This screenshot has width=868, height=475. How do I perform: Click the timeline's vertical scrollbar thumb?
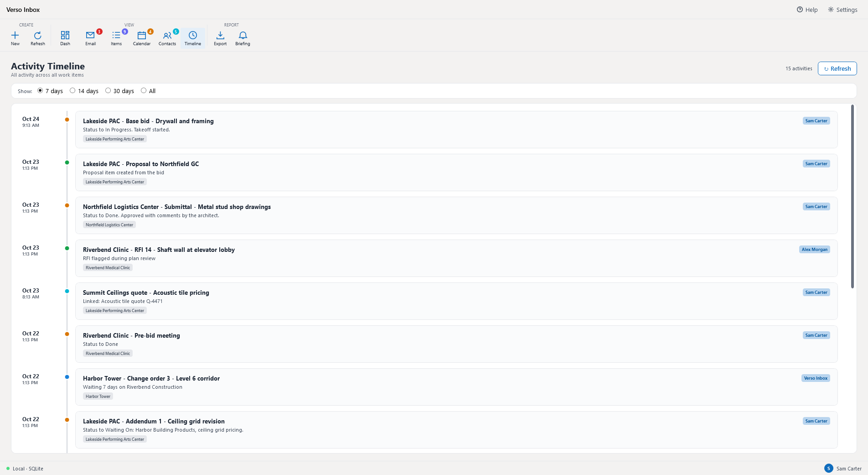[x=852, y=197]
